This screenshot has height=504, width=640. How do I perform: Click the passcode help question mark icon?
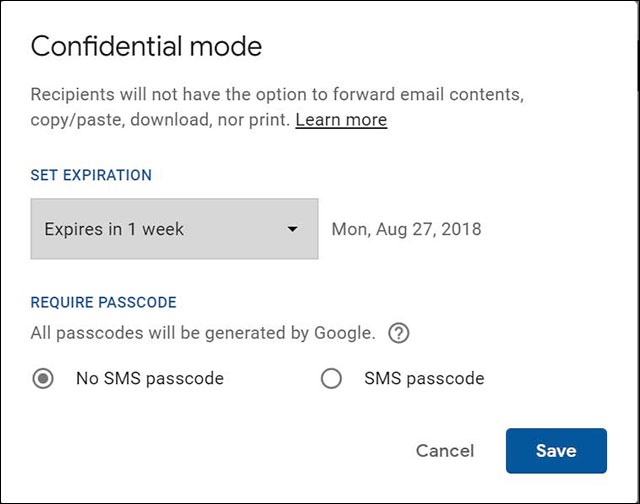pos(398,334)
